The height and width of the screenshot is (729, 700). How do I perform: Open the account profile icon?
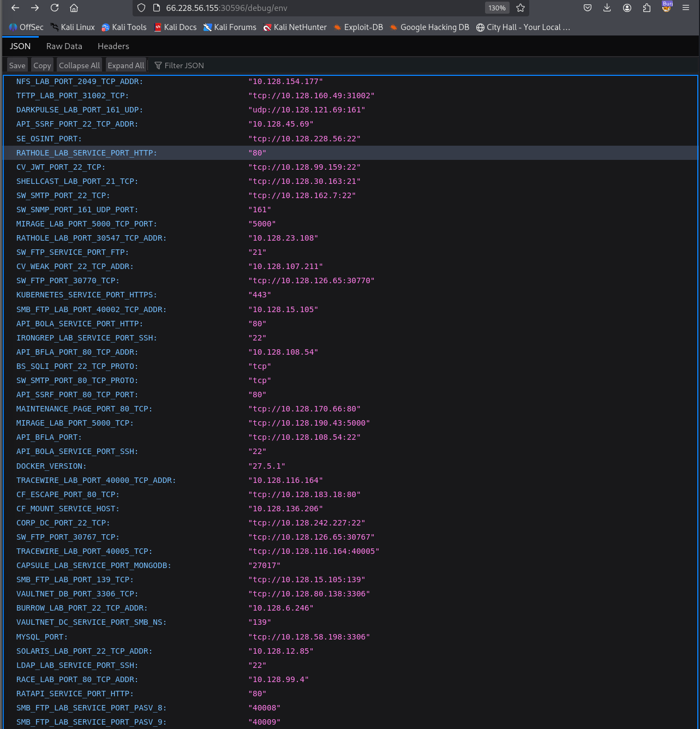pos(627,8)
